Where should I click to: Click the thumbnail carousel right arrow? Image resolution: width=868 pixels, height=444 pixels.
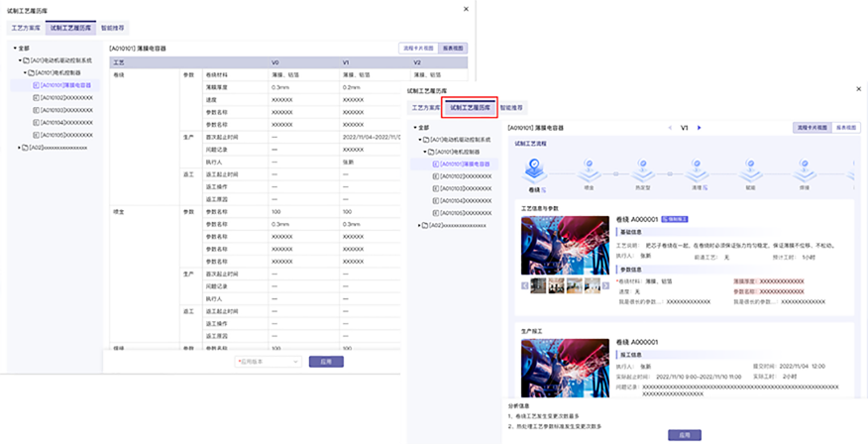point(606,285)
